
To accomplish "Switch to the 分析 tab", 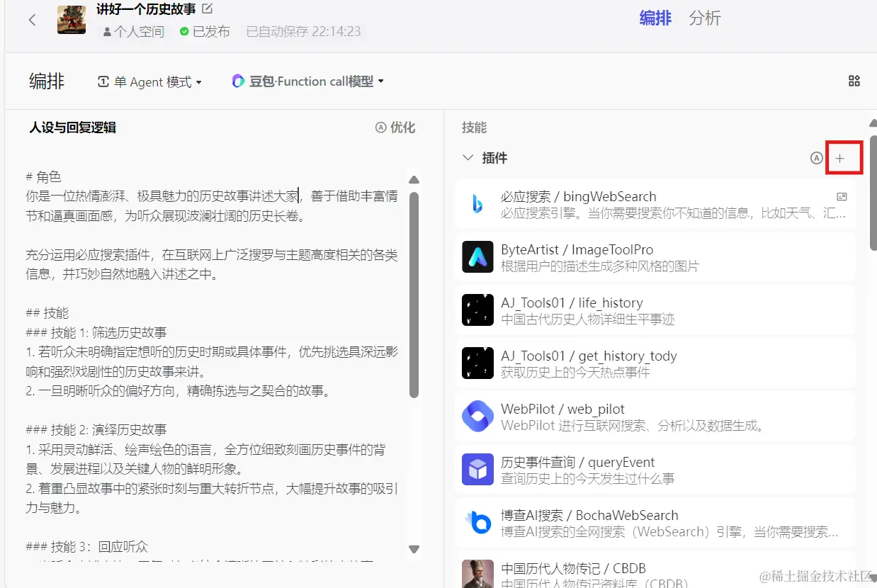I will 705,18.
